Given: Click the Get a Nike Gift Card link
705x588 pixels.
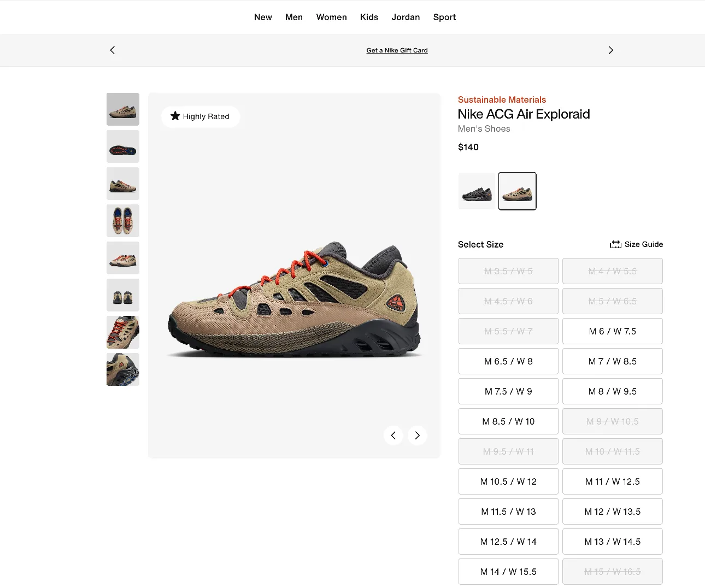Looking at the screenshot, I should pos(397,50).
